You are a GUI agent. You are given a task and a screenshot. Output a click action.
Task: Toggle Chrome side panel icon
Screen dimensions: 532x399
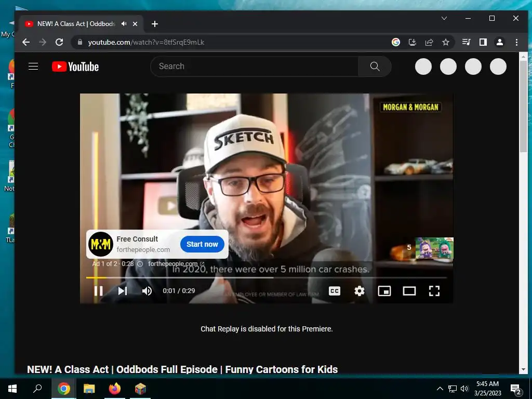483,42
